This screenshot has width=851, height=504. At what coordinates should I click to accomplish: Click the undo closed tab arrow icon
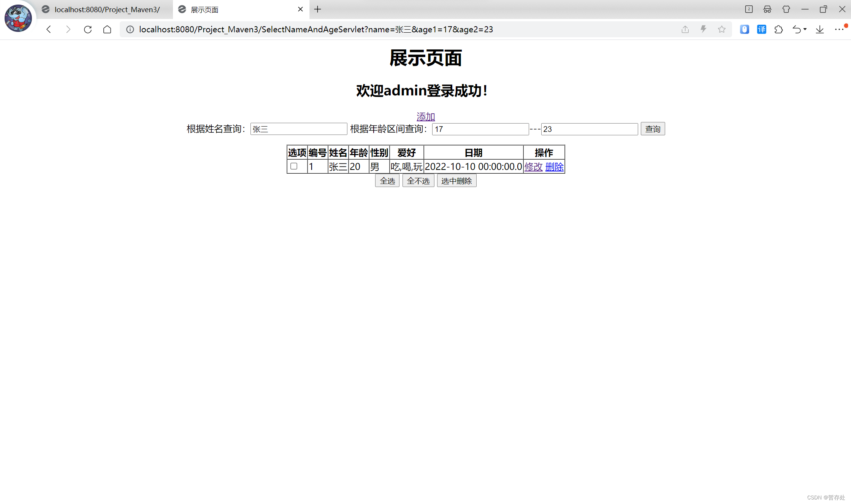coord(797,29)
